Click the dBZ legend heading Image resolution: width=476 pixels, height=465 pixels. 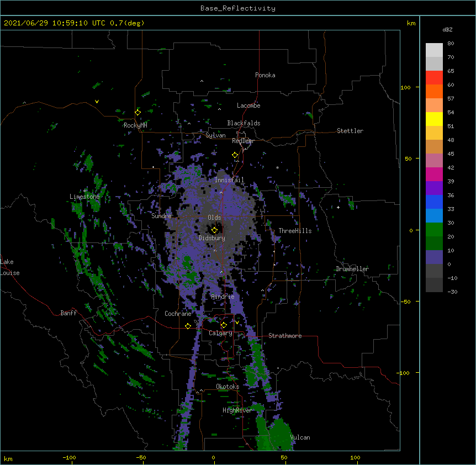coord(447,29)
